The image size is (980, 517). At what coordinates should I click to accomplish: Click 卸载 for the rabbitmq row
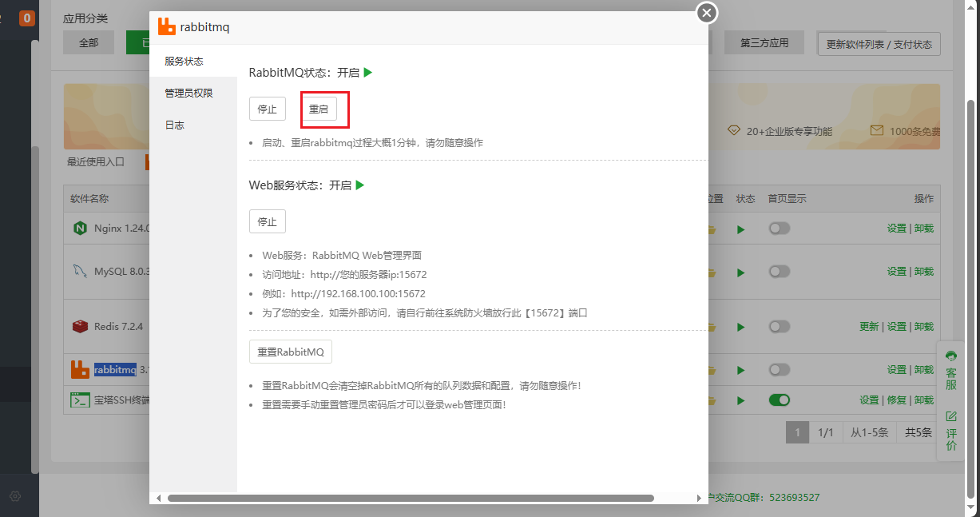coord(924,369)
